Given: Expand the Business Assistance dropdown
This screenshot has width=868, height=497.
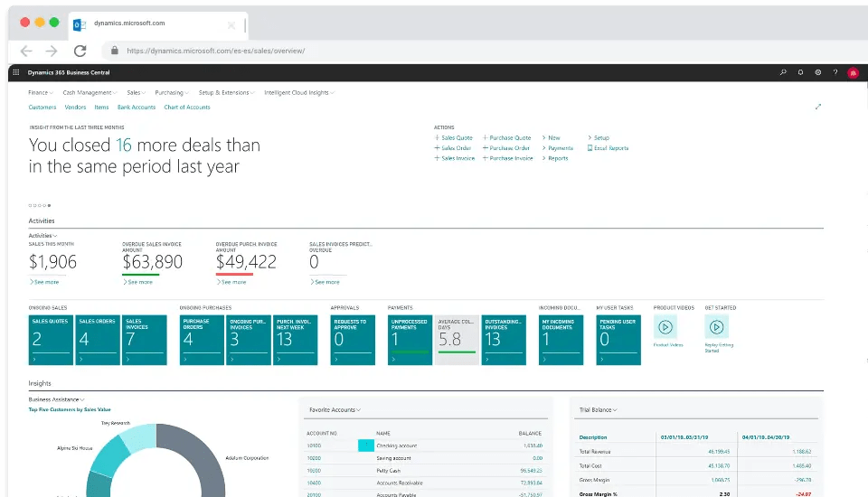Looking at the screenshot, I should tap(57, 399).
